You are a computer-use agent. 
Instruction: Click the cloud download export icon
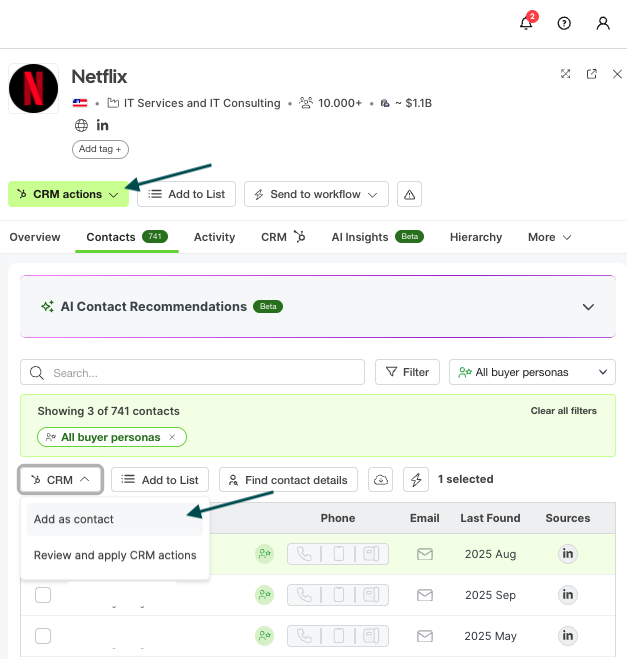pos(381,480)
